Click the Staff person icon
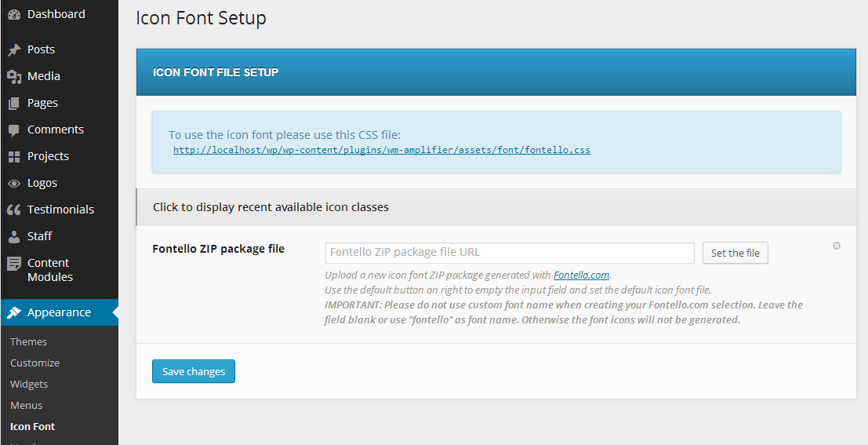This screenshot has height=445, width=868. (14, 236)
